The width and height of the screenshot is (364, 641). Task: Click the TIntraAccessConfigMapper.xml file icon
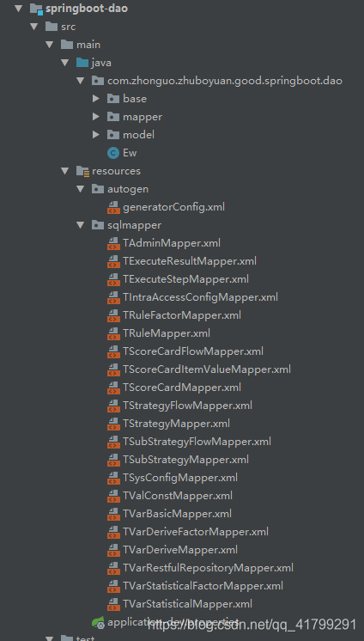click(113, 297)
